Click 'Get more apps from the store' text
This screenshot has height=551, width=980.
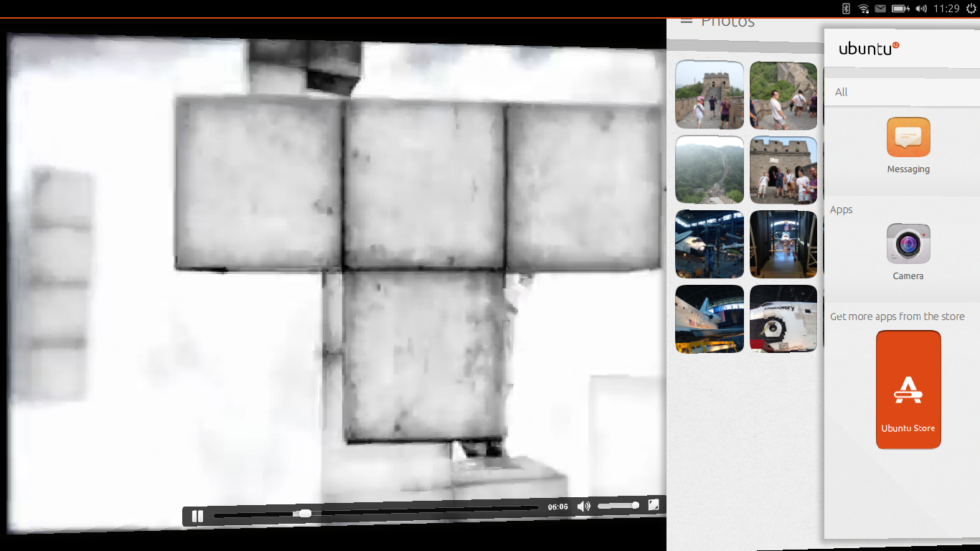[897, 316]
